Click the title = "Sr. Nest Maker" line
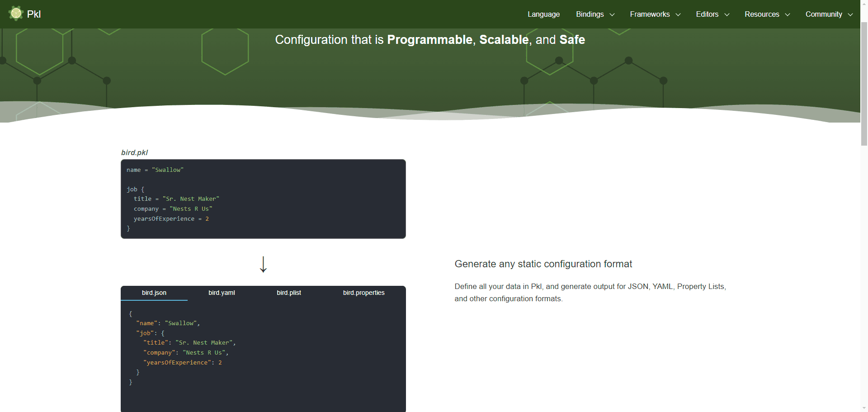Viewport: 868px width, 412px height. (x=176, y=199)
